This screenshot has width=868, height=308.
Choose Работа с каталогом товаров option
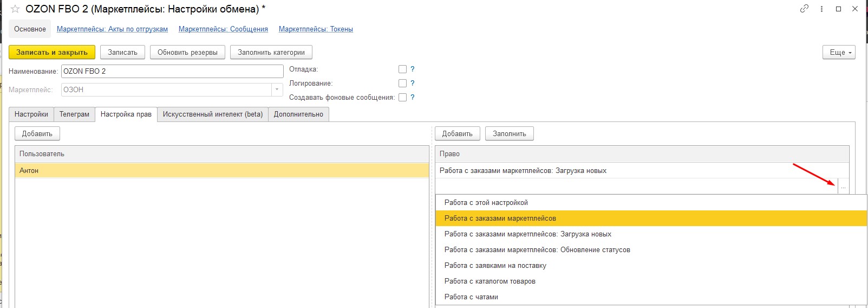click(x=651, y=281)
